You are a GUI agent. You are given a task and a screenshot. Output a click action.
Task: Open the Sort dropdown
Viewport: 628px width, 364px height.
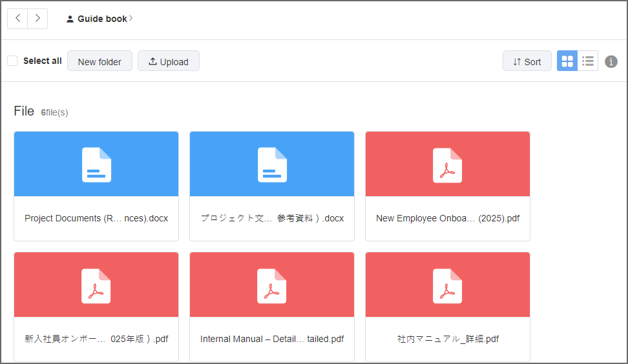pyautogui.click(x=527, y=61)
